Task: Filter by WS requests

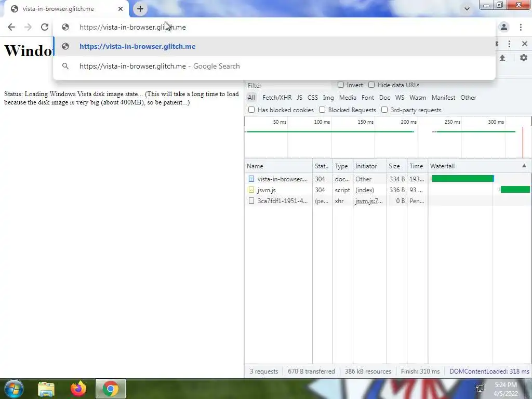Action: click(x=400, y=98)
